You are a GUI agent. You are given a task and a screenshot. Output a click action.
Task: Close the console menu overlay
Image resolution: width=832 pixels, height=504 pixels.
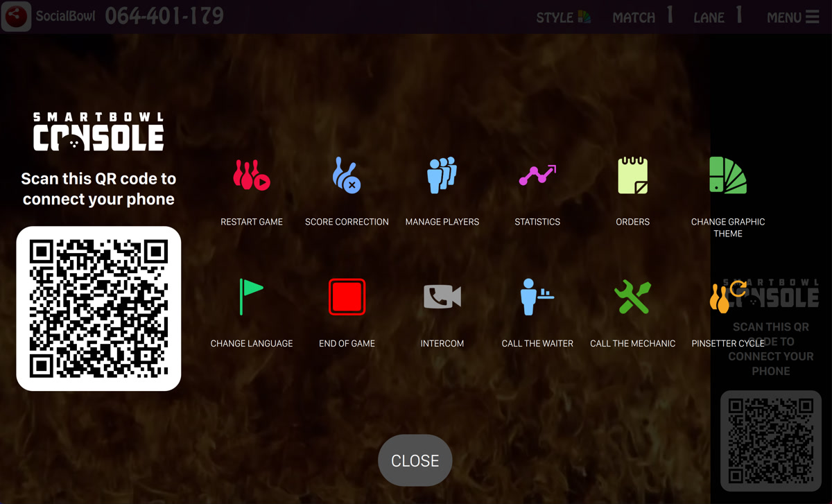coord(415,460)
